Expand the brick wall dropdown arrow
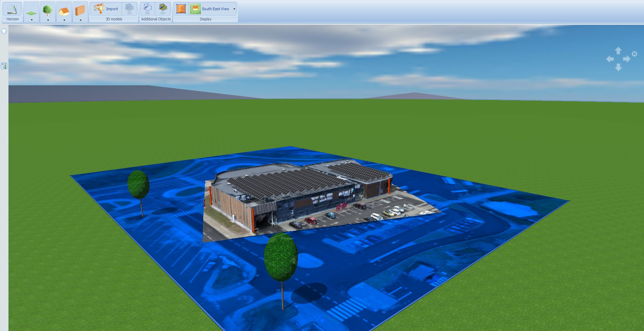Viewport: 644px width, 331px height. (81, 20)
